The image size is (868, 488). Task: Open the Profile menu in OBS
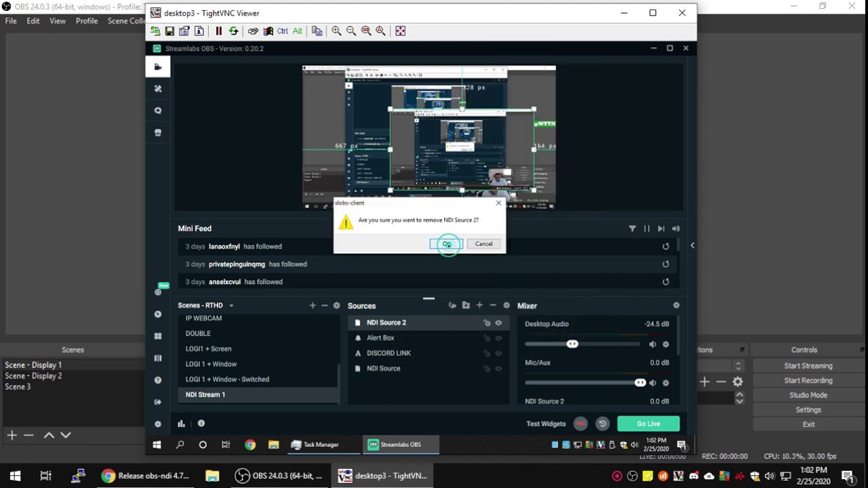coord(87,21)
